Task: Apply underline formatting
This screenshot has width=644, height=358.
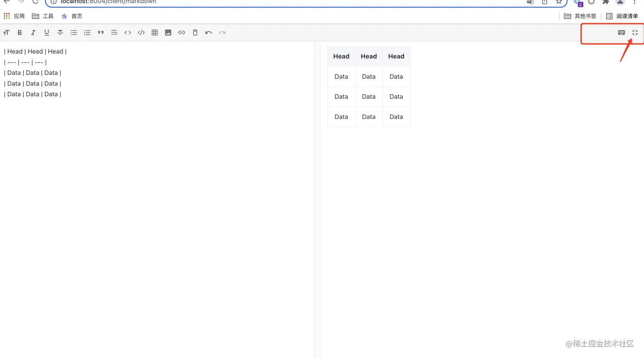Action: coord(47,32)
